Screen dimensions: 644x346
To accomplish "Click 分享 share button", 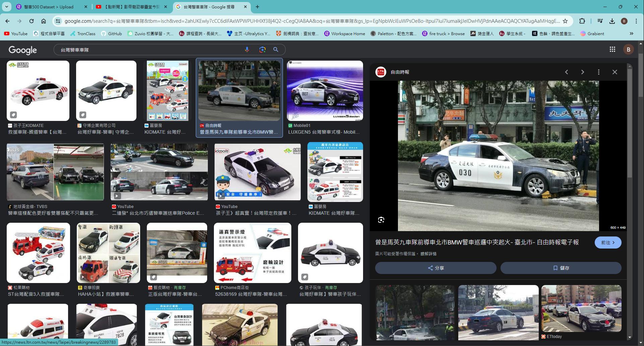I will 435,268.
